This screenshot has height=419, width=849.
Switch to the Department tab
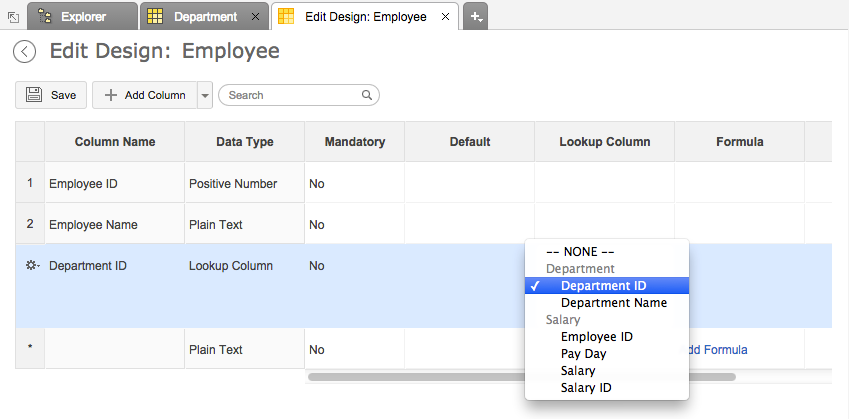coord(204,17)
